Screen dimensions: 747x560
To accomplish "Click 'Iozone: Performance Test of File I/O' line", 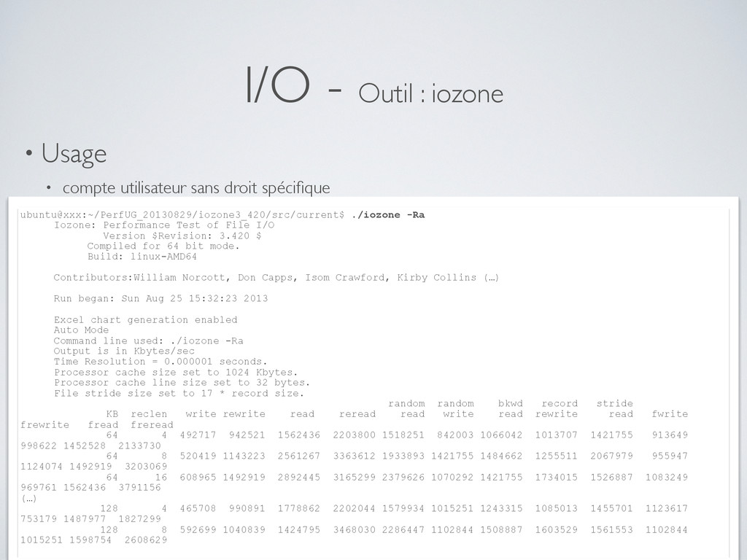I will coord(164,225).
